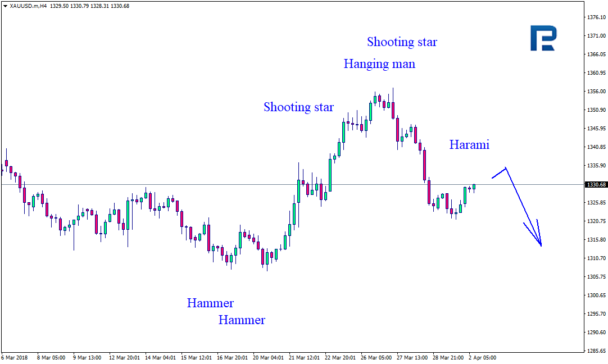608x364 pixels.
Task: Click the upper Hammer label
Action: click(210, 303)
